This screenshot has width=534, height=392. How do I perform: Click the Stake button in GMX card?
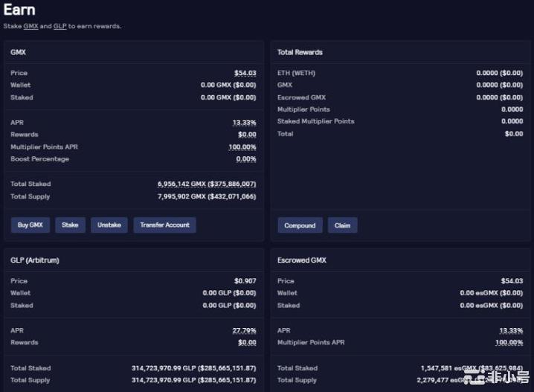[x=70, y=225]
